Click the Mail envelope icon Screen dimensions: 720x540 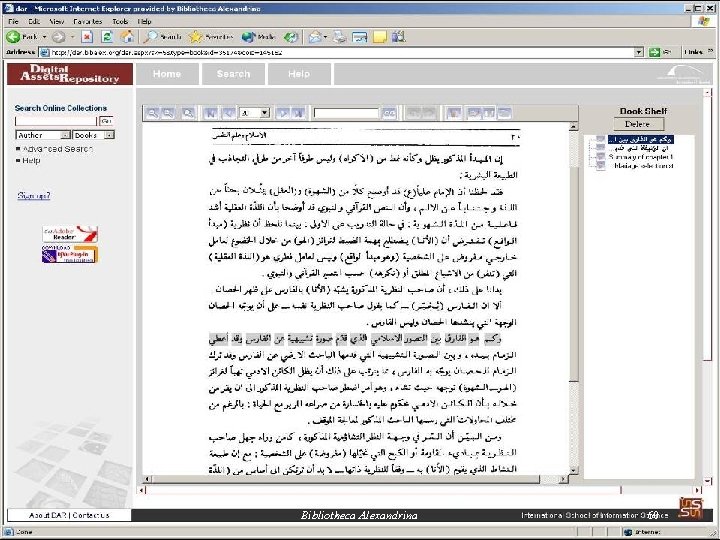tap(315, 37)
